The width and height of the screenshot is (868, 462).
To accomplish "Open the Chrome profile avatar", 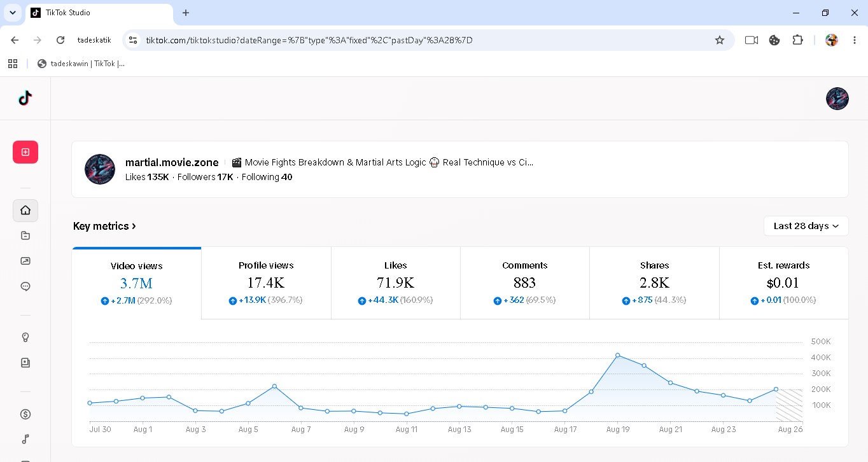I will (832, 40).
